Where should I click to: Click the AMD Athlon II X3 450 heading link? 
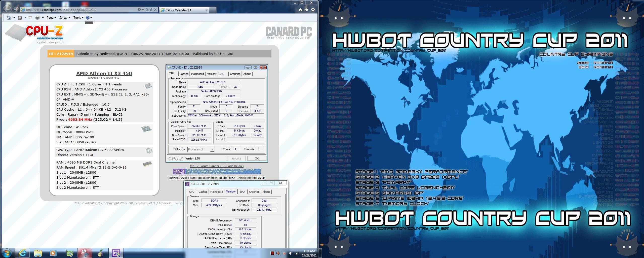click(104, 73)
